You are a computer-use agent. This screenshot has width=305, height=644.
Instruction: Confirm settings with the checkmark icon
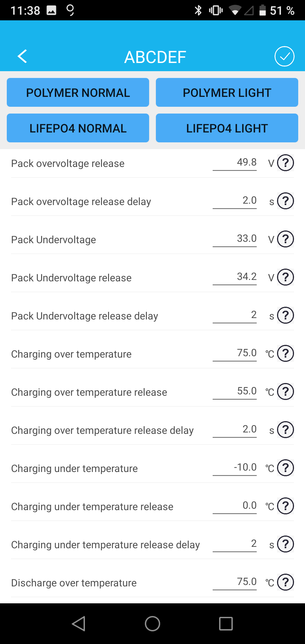(x=284, y=56)
